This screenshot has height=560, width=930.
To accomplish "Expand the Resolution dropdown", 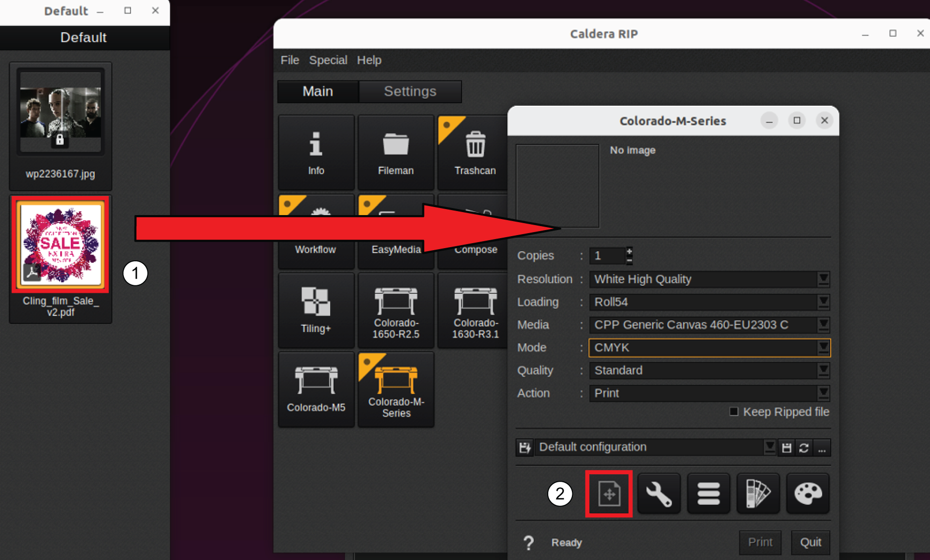I will pos(823,279).
